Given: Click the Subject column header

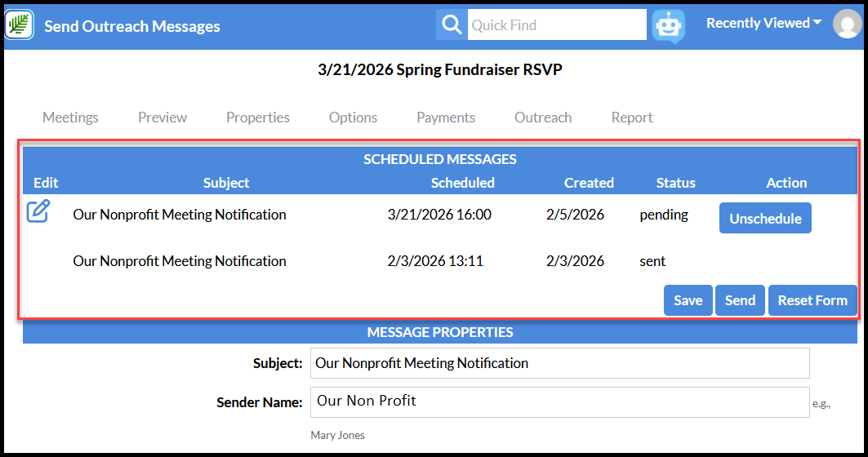Looking at the screenshot, I should point(226,183).
